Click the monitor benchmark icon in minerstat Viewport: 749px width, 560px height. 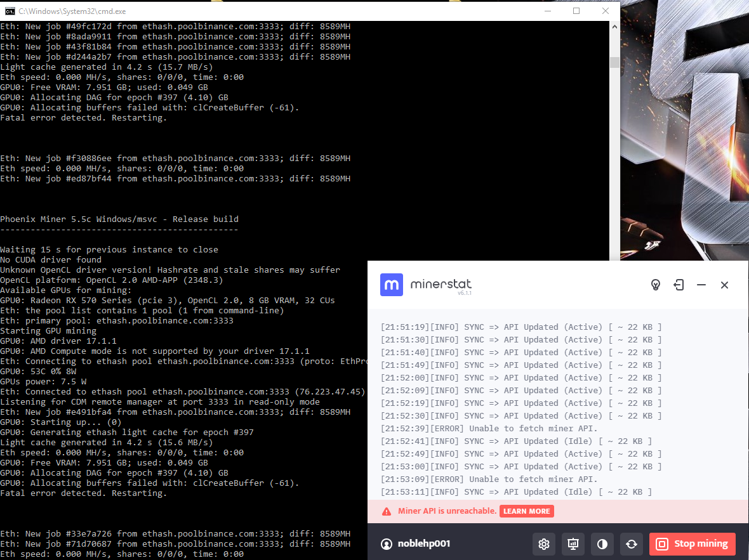[x=573, y=544]
